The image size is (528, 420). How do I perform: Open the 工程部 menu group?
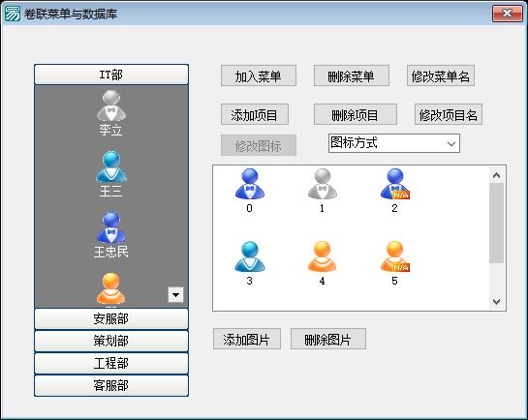(x=111, y=363)
